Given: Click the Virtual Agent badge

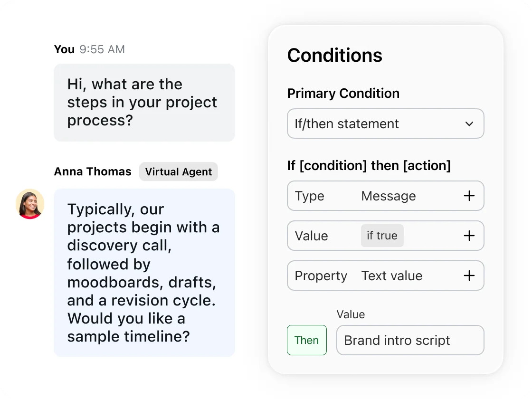Looking at the screenshot, I should (178, 171).
